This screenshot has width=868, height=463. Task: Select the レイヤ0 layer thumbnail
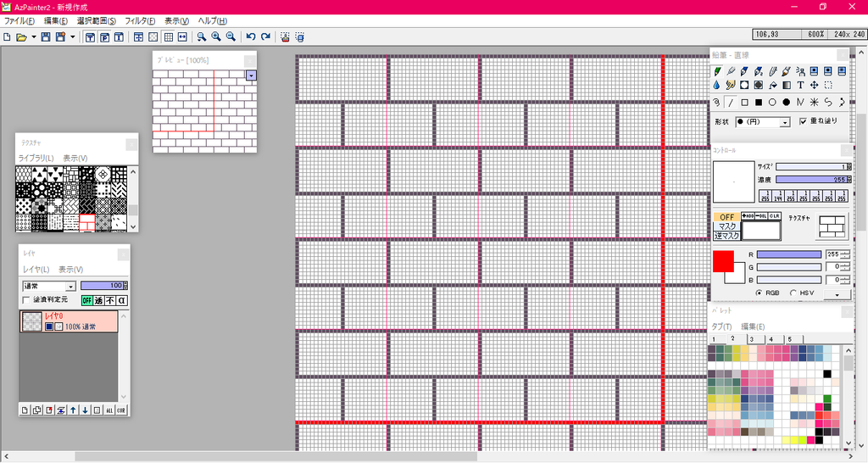tap(31, 321)
